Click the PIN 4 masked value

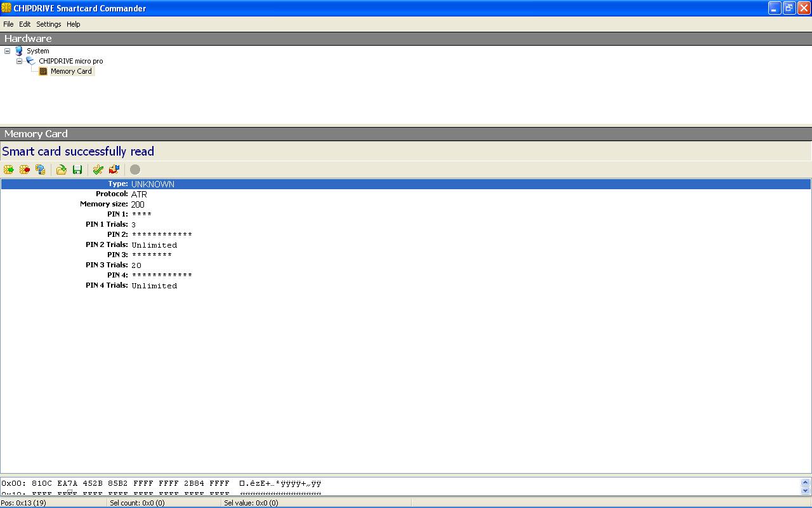tap(162, 276)
